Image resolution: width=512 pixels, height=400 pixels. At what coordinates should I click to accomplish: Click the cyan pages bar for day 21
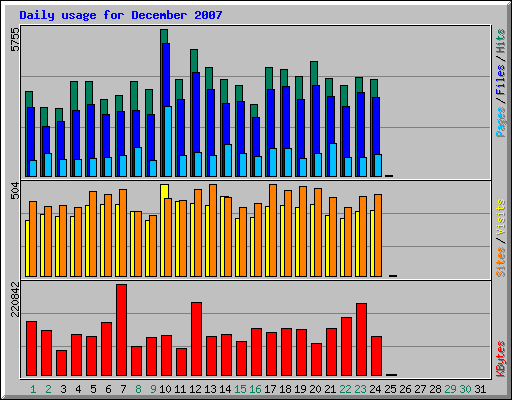pos(333,160)
